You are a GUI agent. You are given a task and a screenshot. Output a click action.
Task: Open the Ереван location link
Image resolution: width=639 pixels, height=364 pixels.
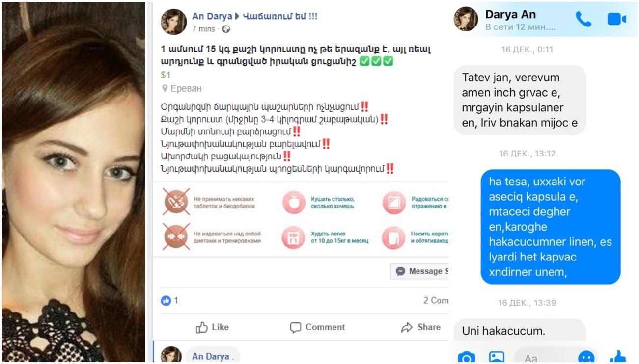(x=185, y=89)
